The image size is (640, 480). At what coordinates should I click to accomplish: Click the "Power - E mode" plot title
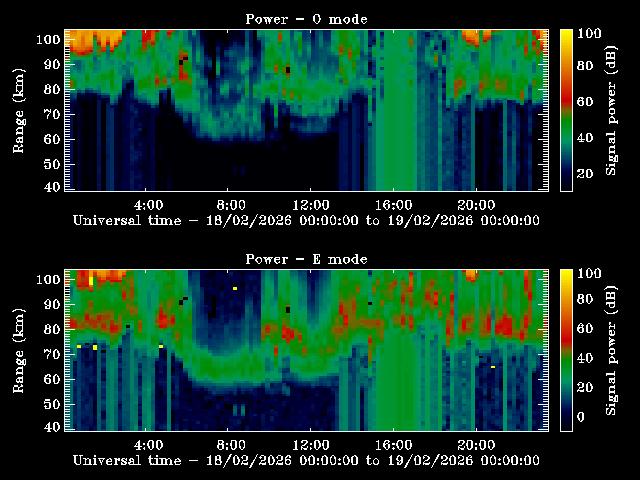(x=306, y=259)
